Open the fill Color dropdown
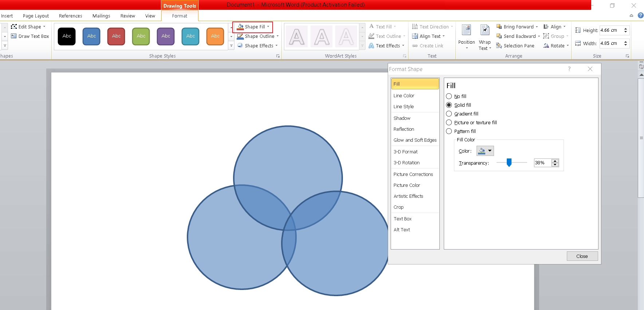644x310 pixels. click(x=490, y=151)
